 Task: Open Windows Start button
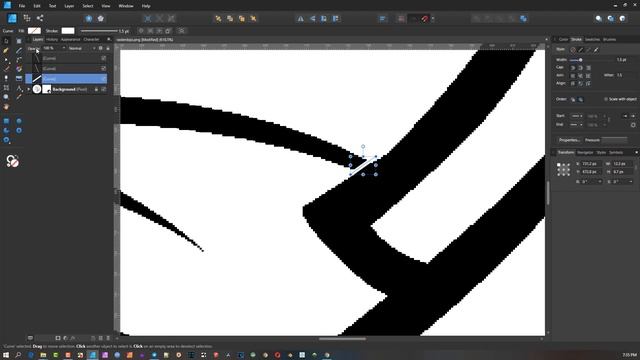click(6, 355)
